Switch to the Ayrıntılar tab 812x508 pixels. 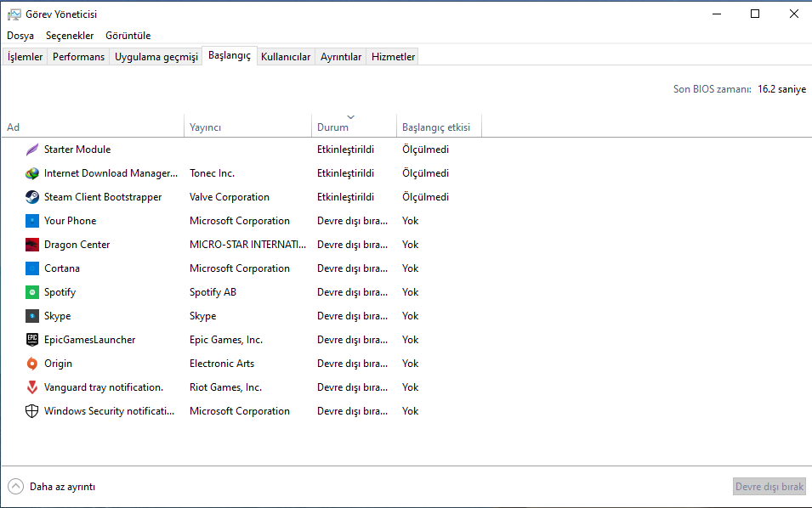341,57
